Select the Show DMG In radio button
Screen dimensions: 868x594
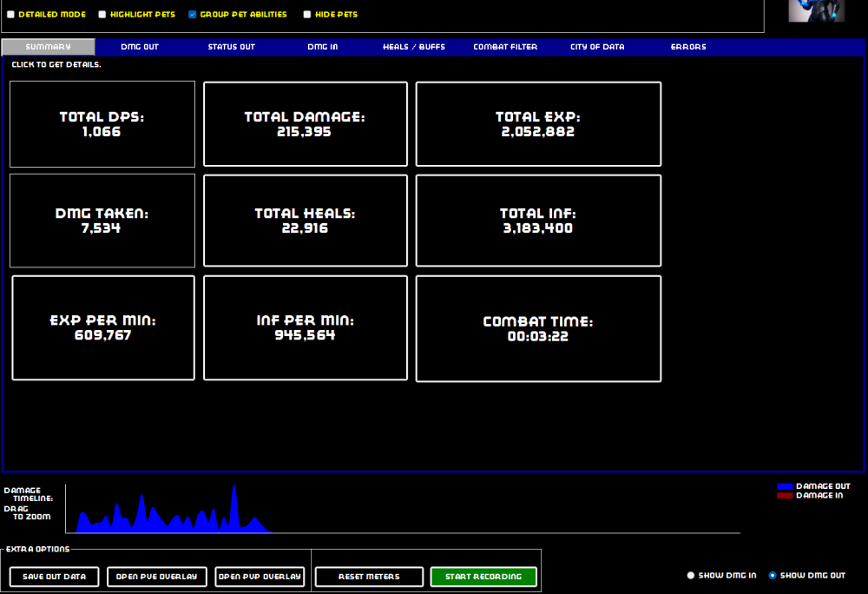pos(691,576)
